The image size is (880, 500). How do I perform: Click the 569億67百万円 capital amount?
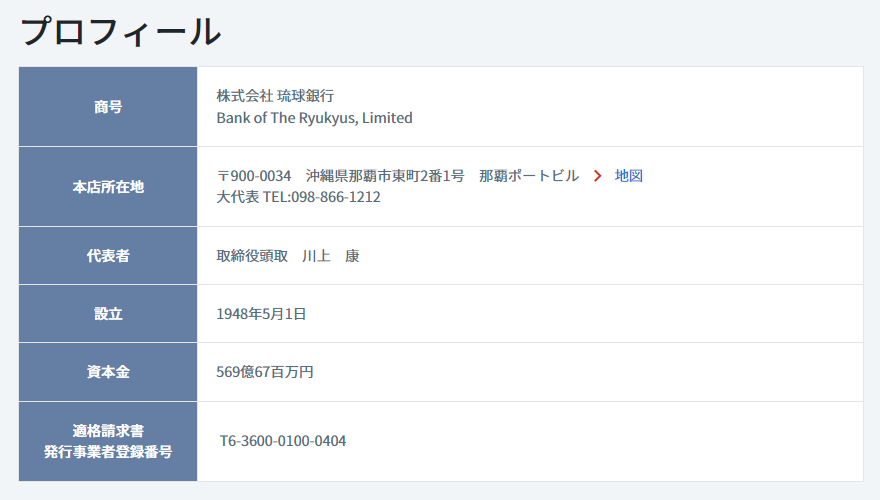265,372
